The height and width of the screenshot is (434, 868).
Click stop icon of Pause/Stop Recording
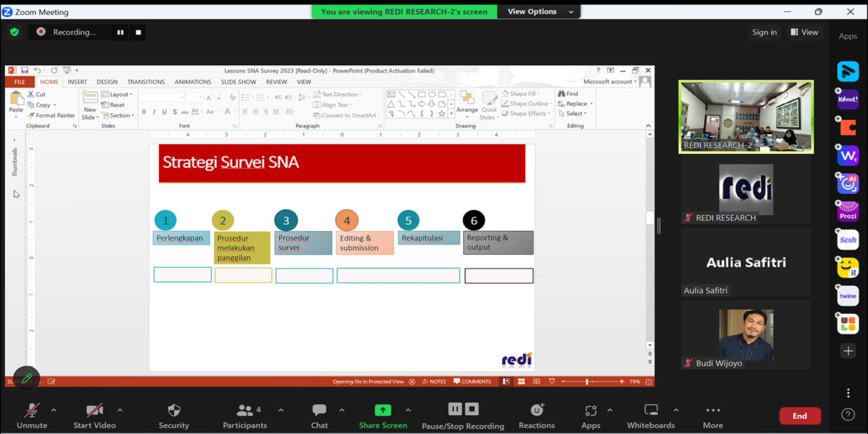pos(472,409)
